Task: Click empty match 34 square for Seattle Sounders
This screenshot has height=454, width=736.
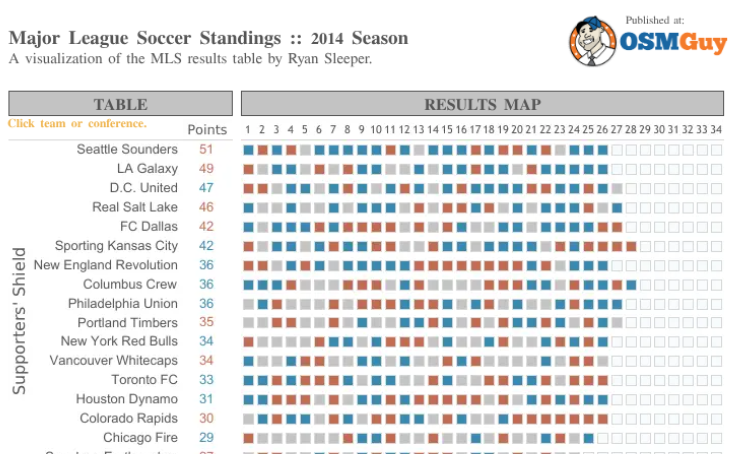Action: (716, 150)
